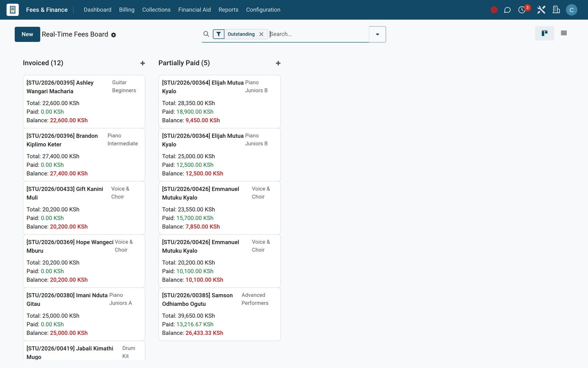The image size is (588, 368).
Task: Click the Outstanding filter label
Action: (241, 34)
